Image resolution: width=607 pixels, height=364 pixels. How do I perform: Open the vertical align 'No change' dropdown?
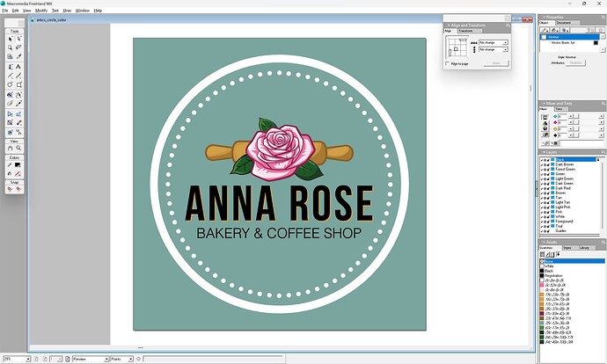[492, 51]
